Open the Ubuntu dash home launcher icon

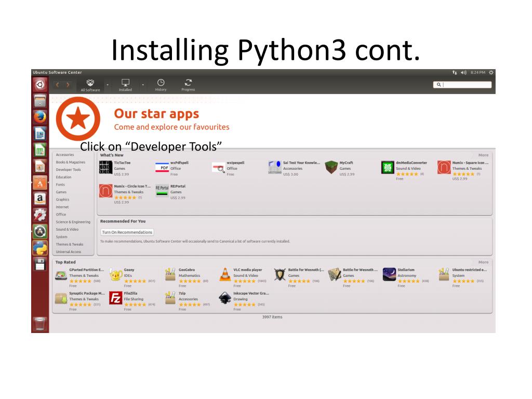tap(40, 85)
